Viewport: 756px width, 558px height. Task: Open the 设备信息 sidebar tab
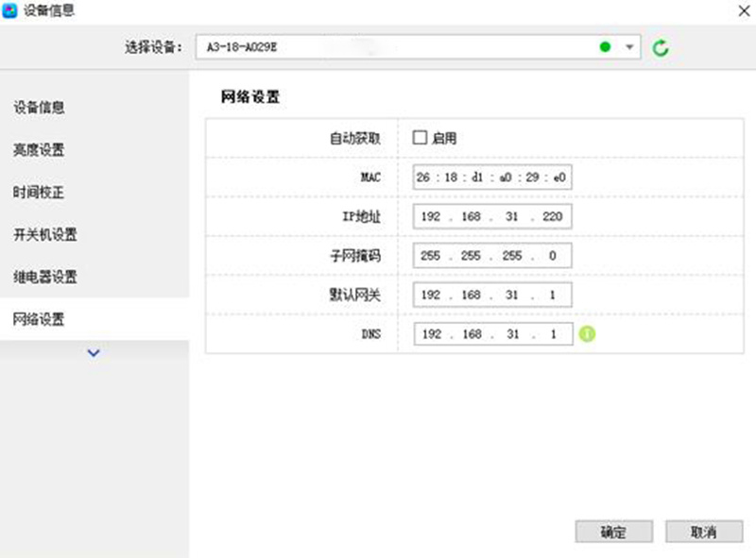[39, 108]
